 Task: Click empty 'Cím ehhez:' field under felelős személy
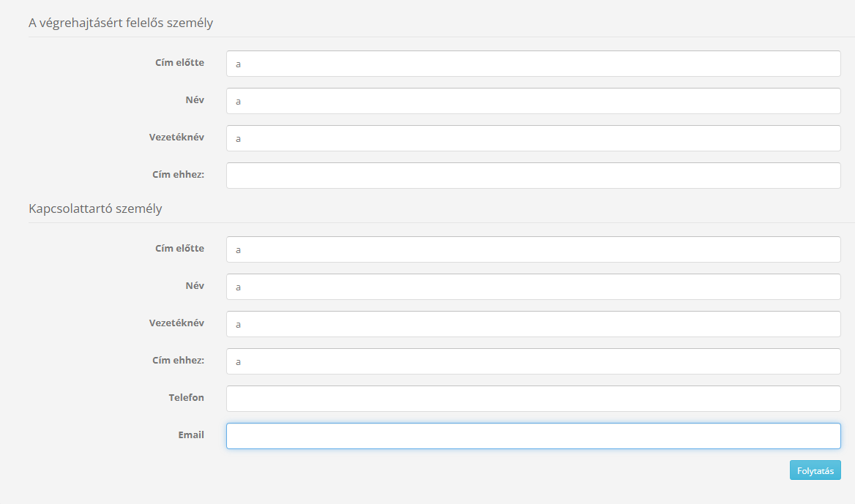[533, 176]
